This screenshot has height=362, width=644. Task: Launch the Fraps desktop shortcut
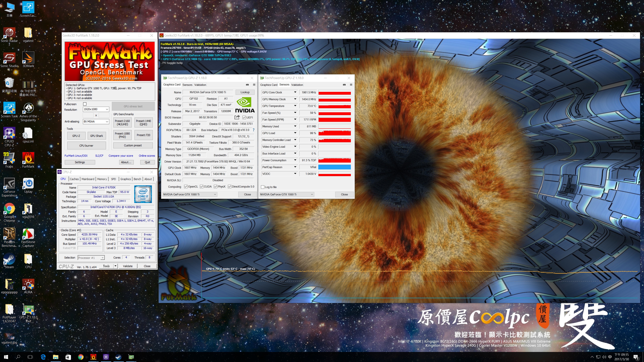9,160
